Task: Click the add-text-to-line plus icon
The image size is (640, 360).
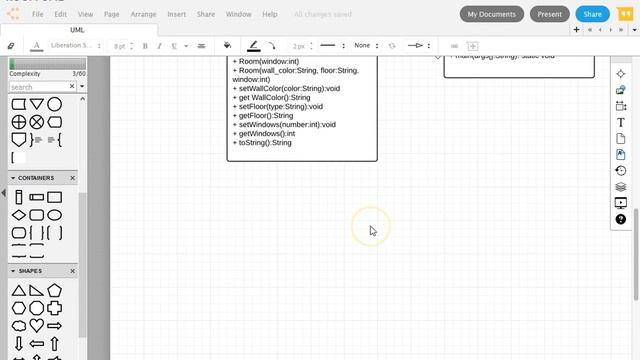Action: (472, 46)
